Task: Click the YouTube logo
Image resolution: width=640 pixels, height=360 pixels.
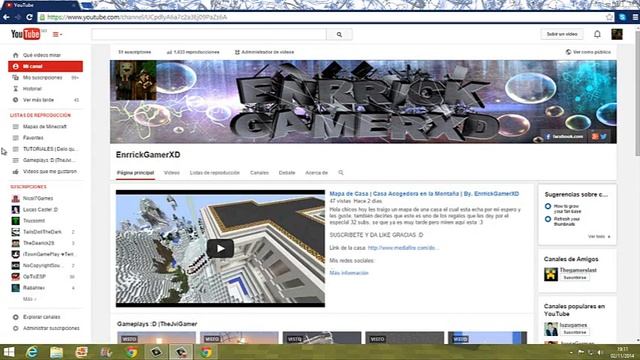Action: tap(26, 34)
